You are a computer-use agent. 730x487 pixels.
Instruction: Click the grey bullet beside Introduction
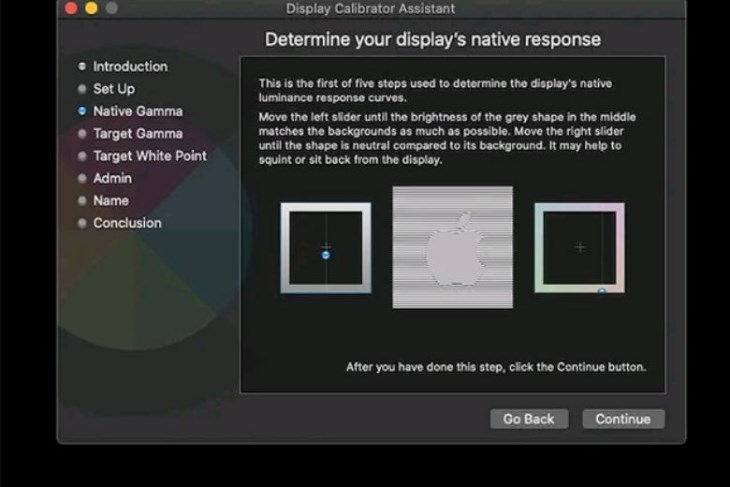point(82,67)
